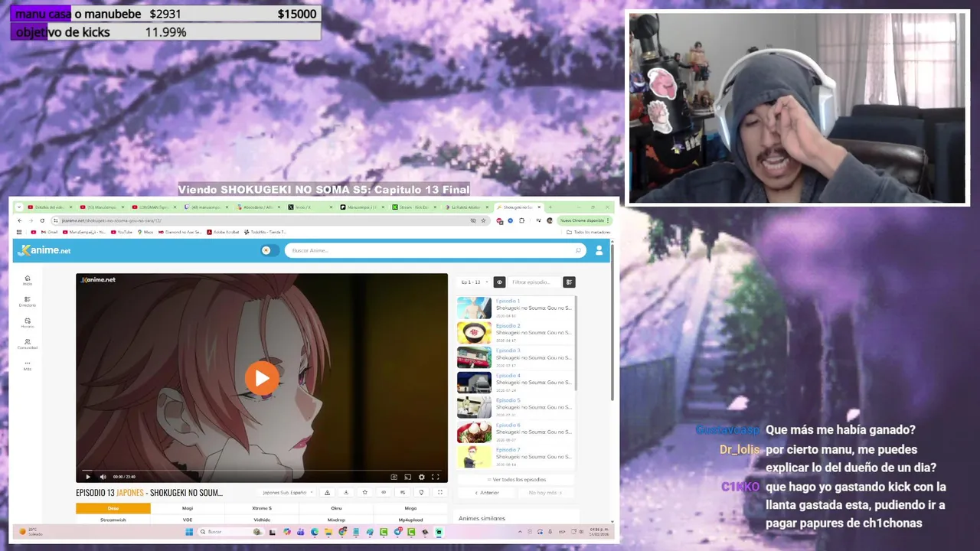The height and width of the screenshot is (551, 980).
Task: Open Episodio 3 in the episode list
Action: (514, 357)
